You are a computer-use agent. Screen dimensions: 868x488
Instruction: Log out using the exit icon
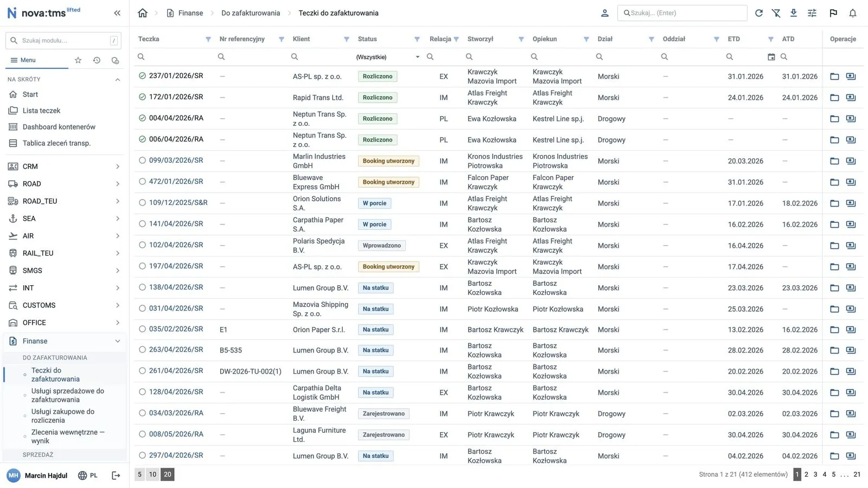(x=116, y=476)
